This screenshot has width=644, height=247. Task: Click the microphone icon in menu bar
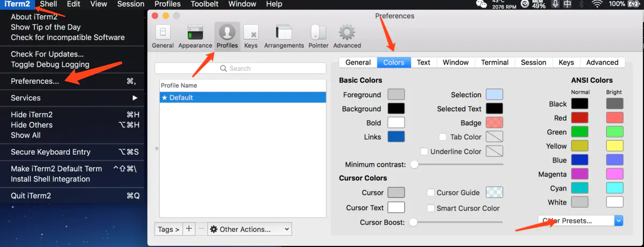pyautogui.click(x=554, y=4)
